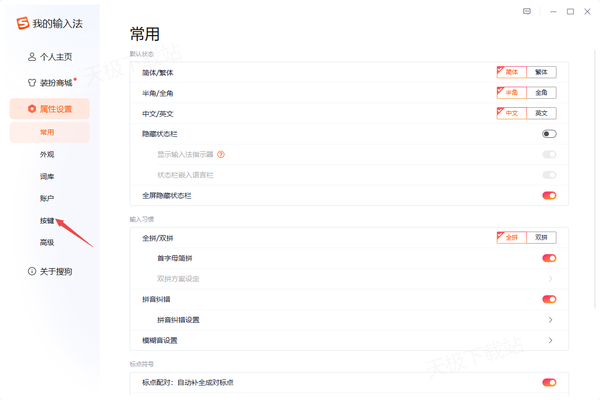600x400 pixels.
Task: Toggle 首字母简拼 switch
Action: pos(549,258)
